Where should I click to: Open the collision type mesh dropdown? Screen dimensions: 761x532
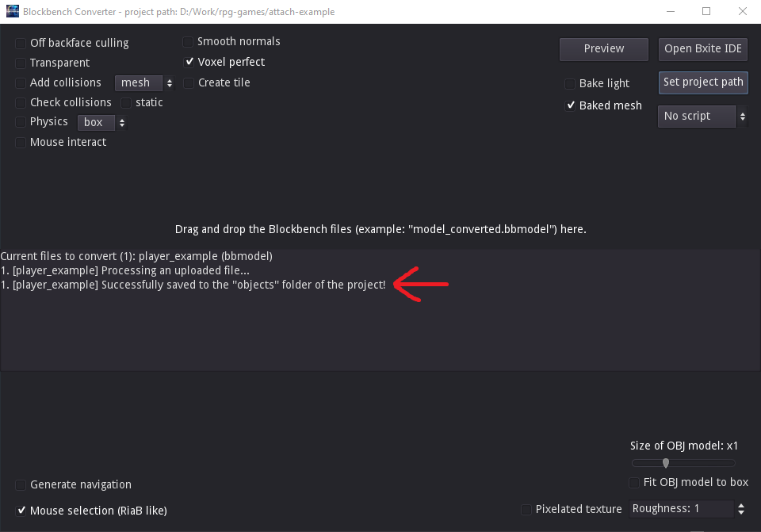[144, 83]
